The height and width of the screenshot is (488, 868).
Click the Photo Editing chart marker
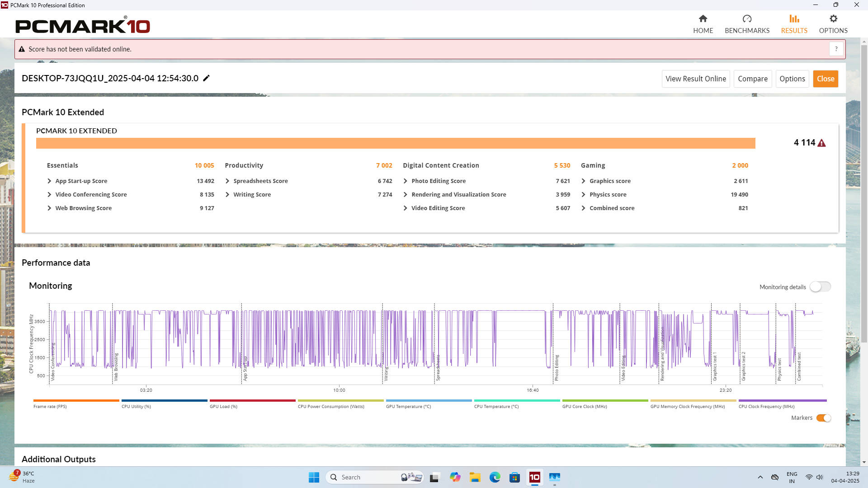click(x=557, y=368)
